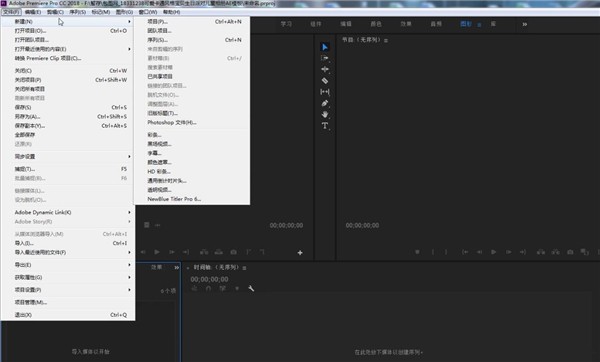
Task: Open the 帮助(H) menu
Action: click(171, 12)
